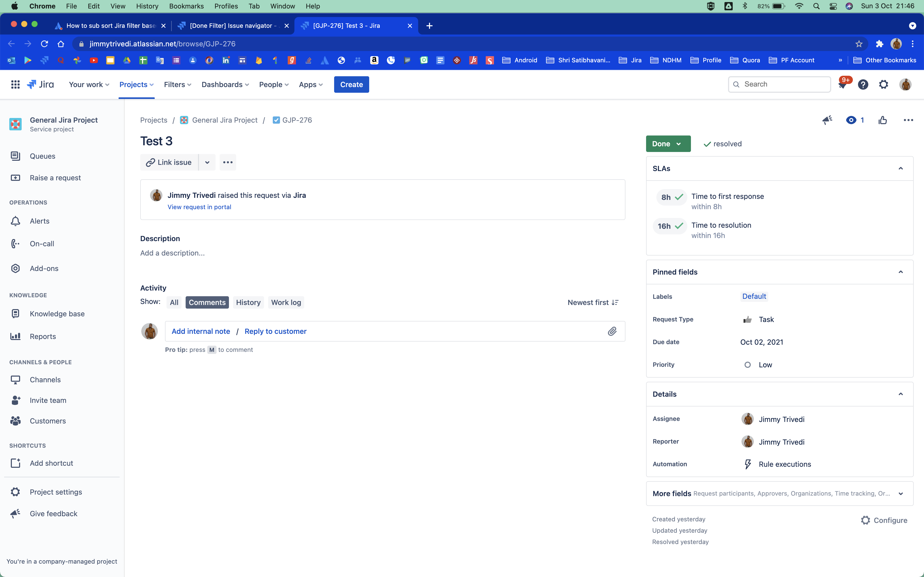
Task: Collapse the SLAs panel
Action: (x=900, y=169)
